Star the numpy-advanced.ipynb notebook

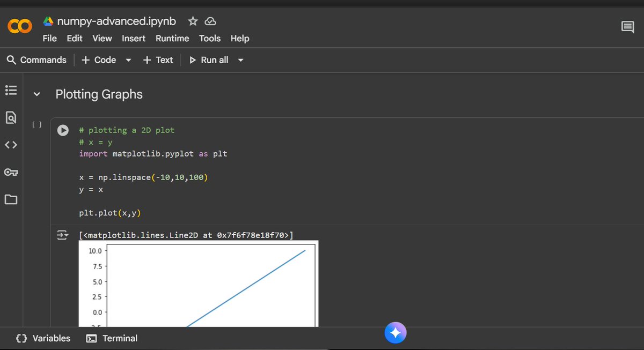coord(193,21)
